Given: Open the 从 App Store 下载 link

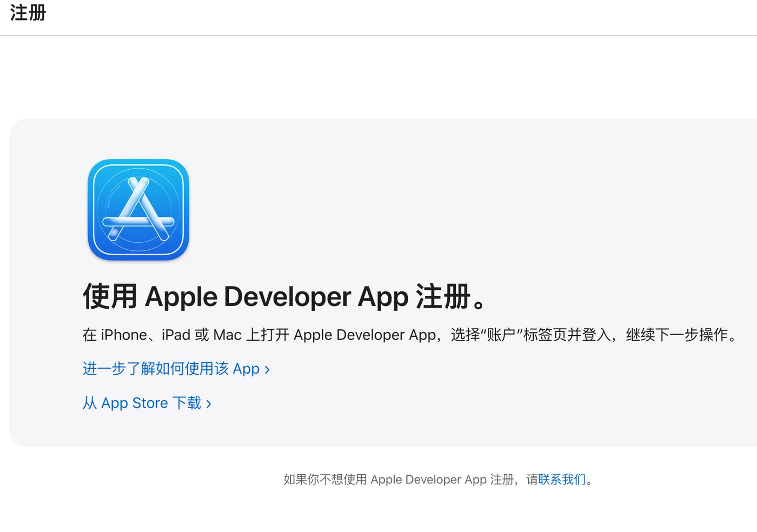Looking at the screenshot, I should click(142, 403).
